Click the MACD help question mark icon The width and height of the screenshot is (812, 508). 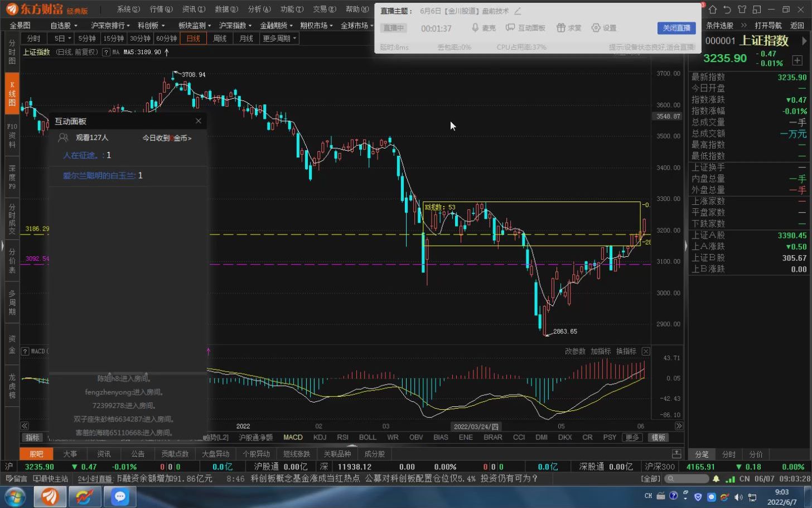[x=25, y=351]
